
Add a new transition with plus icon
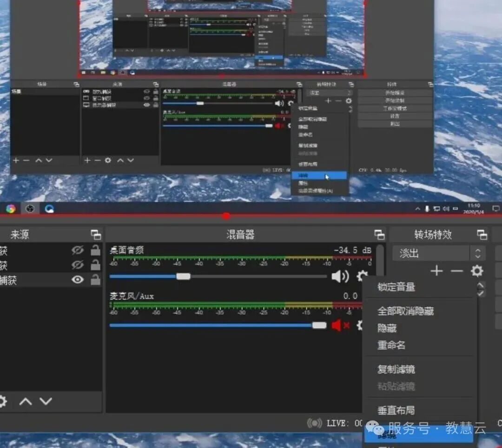click(436, 271)
